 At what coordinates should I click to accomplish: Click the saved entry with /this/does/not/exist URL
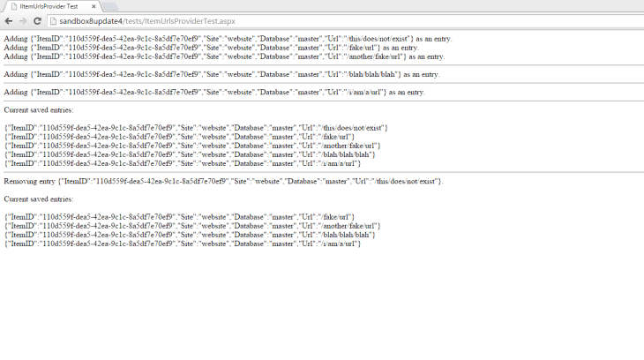196,128
